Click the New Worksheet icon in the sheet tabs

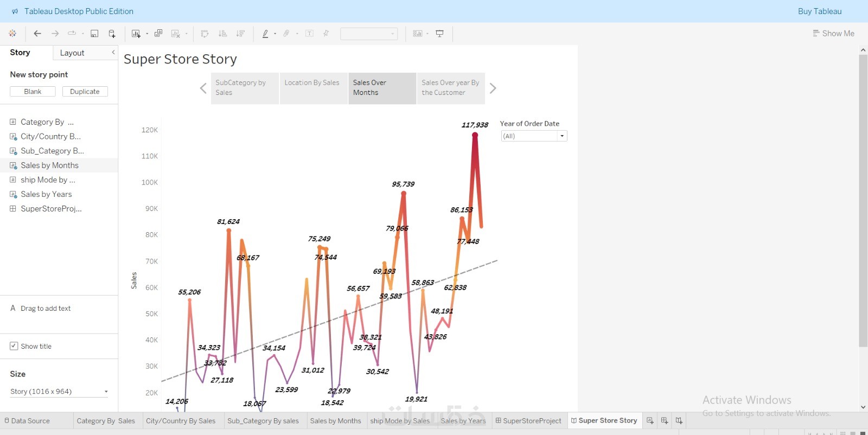pos(650,420)
